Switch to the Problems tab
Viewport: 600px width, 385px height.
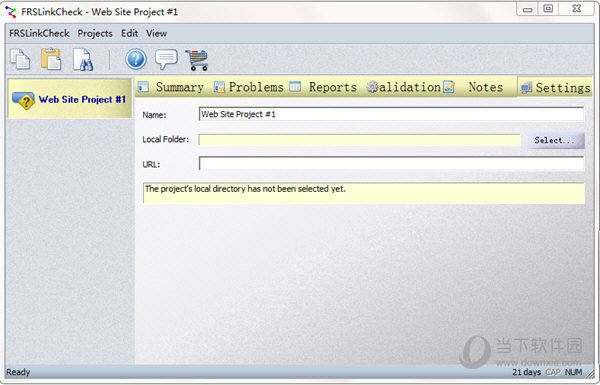pyautogui.click(x=249, y=87)
